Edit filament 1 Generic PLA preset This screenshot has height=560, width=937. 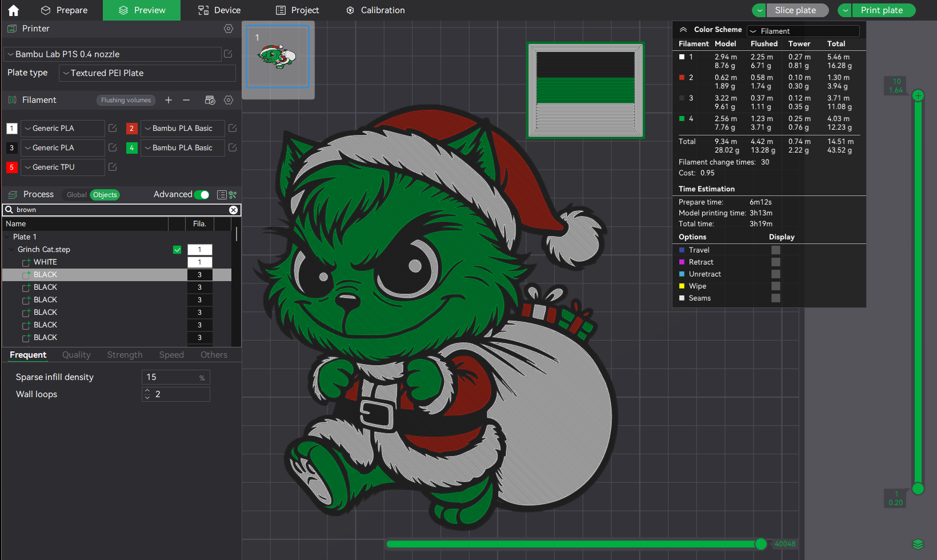(x=113, y=128)
